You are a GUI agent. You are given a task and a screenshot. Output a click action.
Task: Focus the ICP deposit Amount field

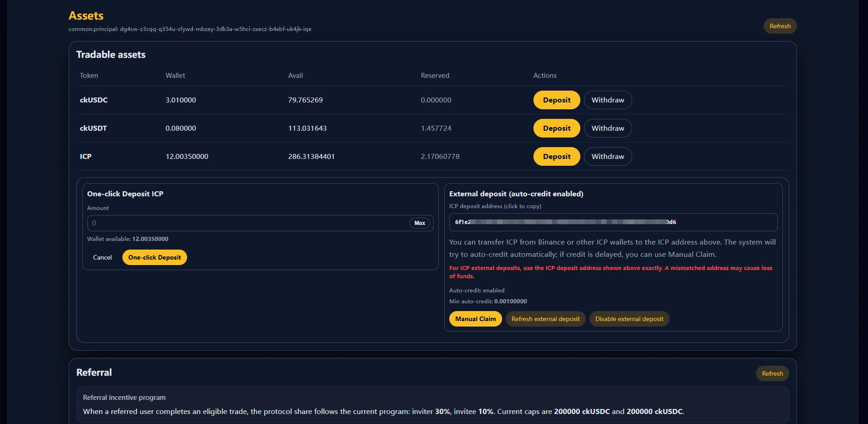point(248,223)
